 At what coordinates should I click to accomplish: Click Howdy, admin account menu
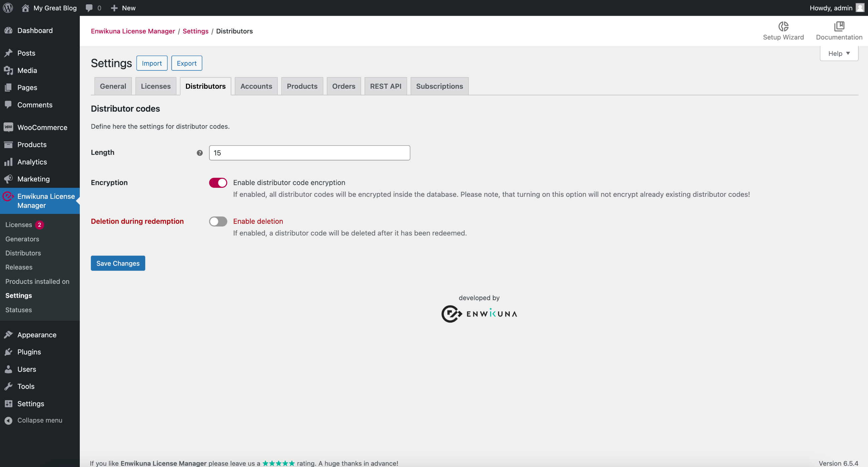[x=837, y=8]
